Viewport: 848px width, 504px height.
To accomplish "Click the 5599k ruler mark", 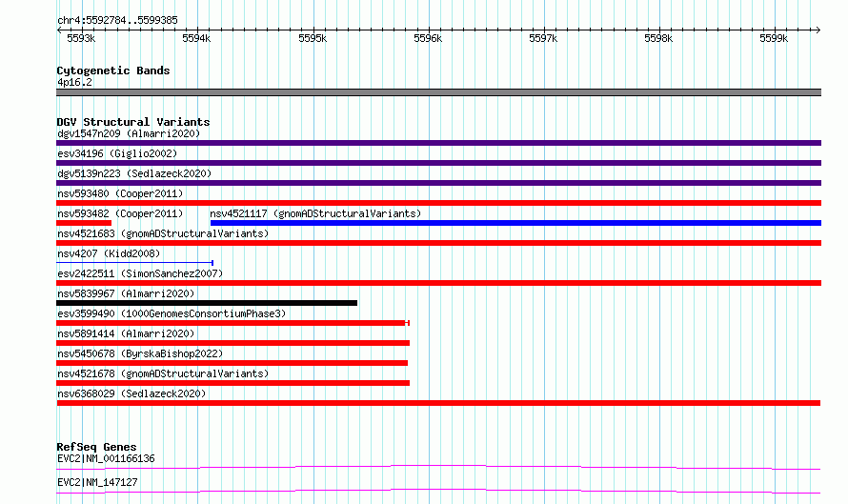I will click(x=774, y=38).
